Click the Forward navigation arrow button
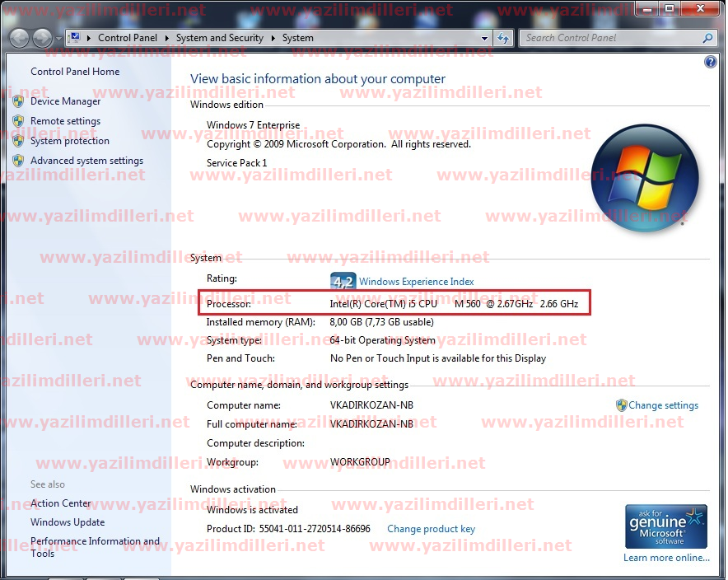Screen dimensions: 728x580 pyautogui.click(x=42, y=38)
